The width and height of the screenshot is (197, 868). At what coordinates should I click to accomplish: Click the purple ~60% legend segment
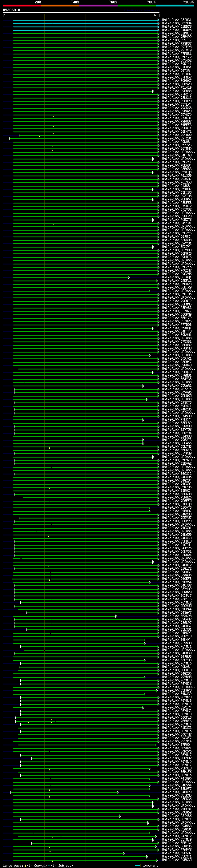point(99,6)
